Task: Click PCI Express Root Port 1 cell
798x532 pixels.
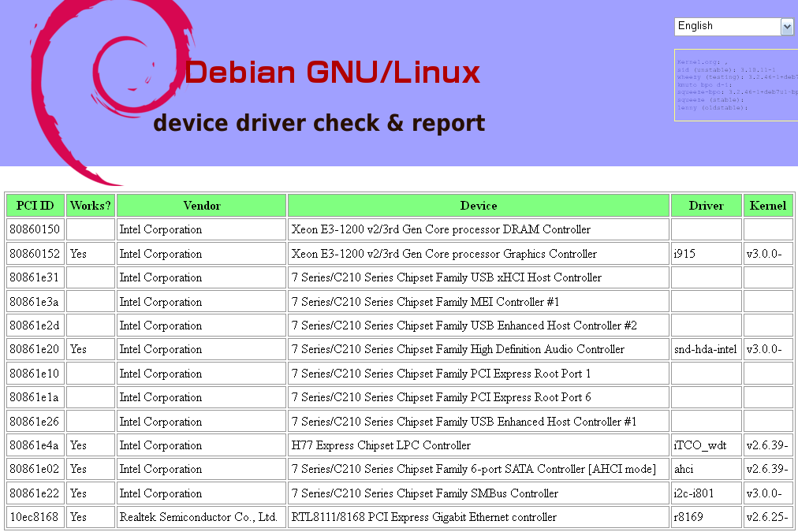Action: pos(479,374)
